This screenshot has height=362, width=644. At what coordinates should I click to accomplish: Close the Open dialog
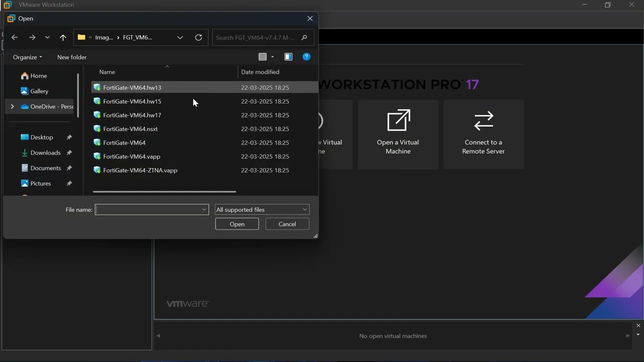(x=310, y=19)
